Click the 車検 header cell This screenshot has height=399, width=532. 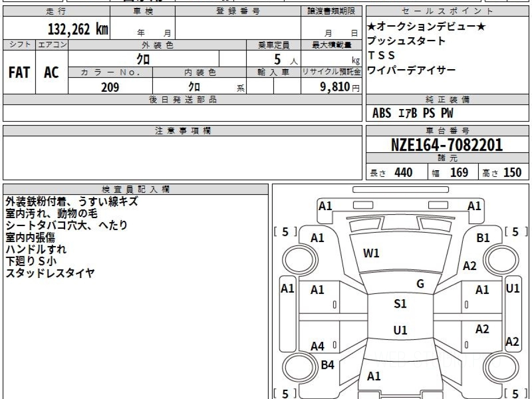pyautogui.click(x=142, y=12)
